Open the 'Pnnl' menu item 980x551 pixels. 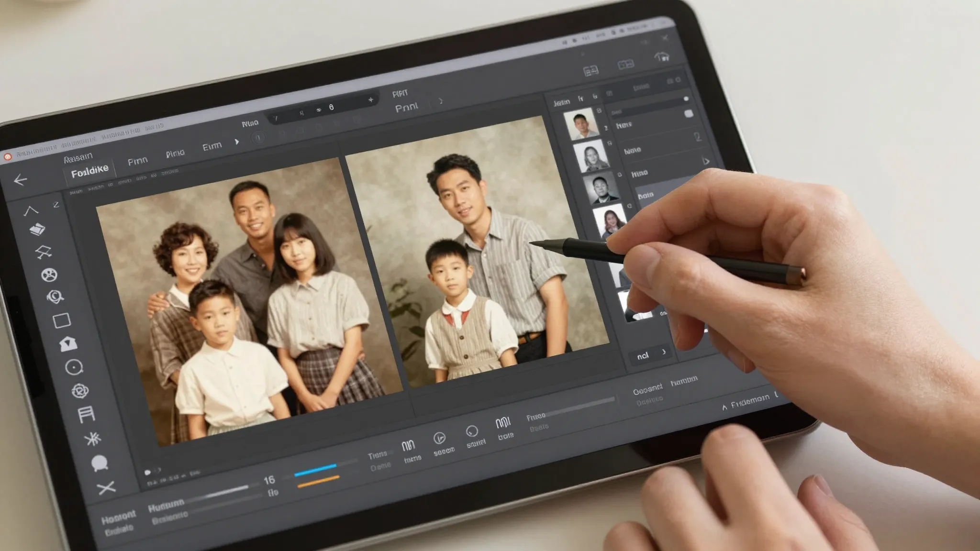click(x=407, y=108)
